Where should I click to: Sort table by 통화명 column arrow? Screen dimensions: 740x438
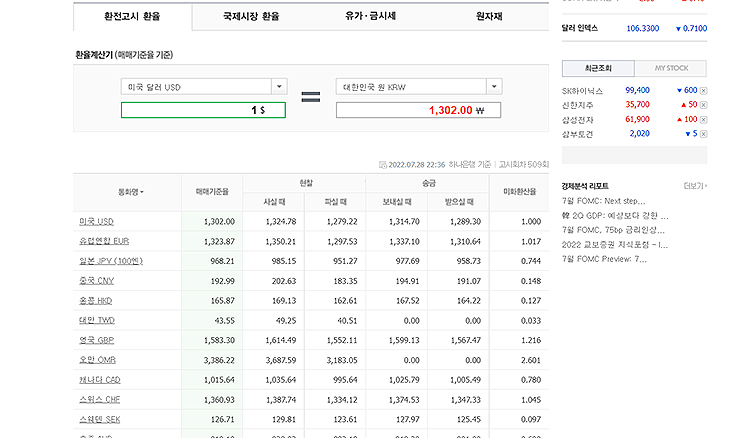pos(142,192)
